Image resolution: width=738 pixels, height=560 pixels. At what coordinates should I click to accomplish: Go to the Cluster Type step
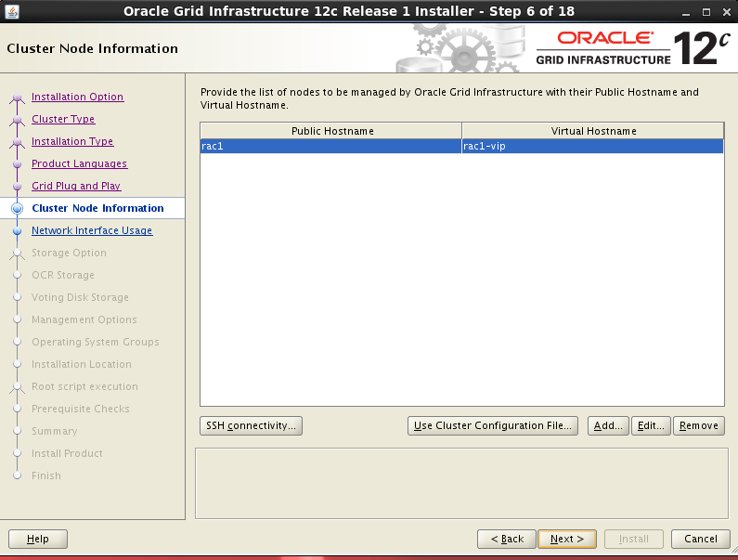(63, 119)
